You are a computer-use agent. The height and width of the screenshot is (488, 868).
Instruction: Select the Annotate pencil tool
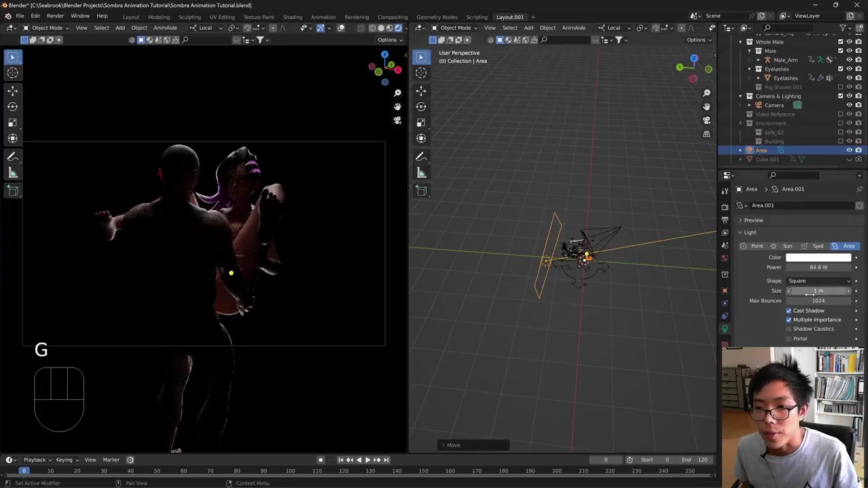coord(13,157)
